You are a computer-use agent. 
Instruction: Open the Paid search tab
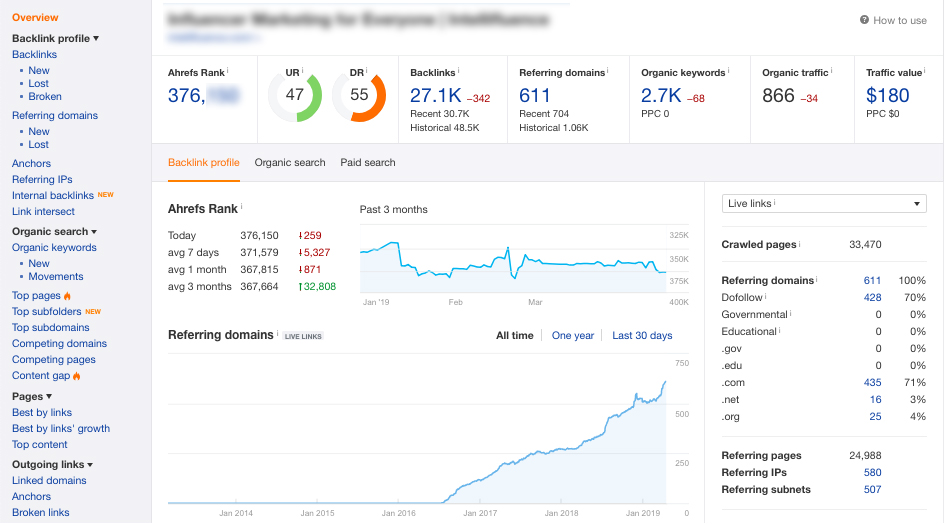tap(368, 163)
